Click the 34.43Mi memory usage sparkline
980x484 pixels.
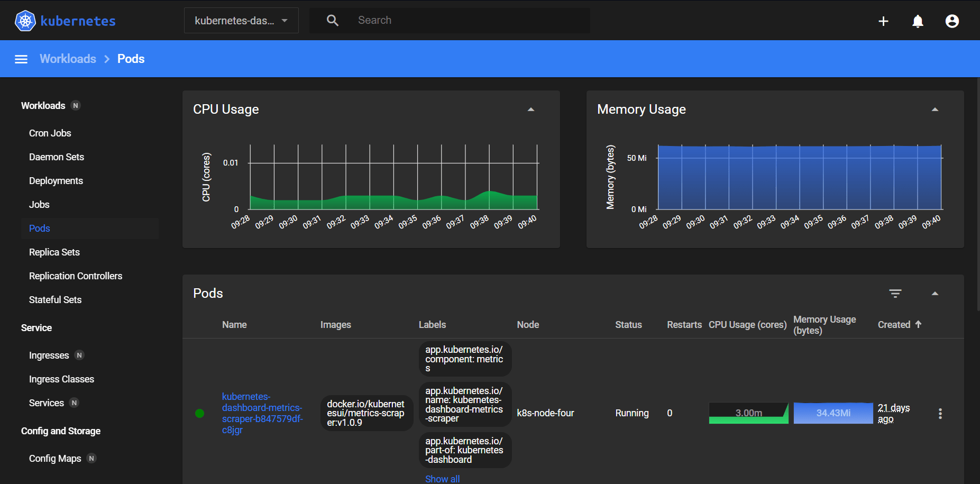[x=833, y=413]
